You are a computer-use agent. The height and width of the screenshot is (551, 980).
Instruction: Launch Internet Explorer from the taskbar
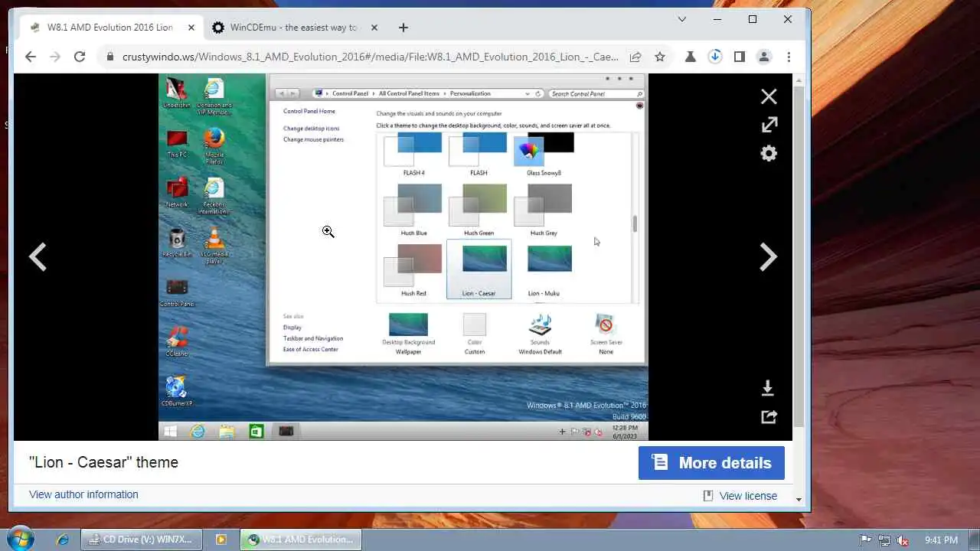[63, 540]
